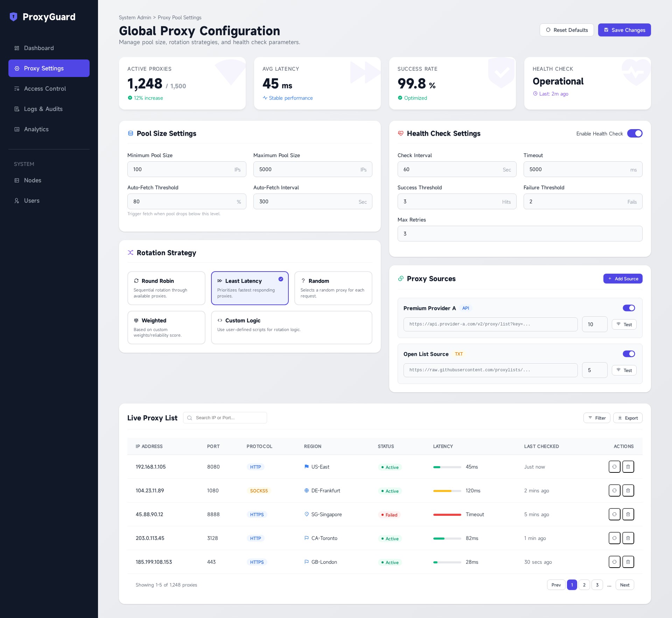Click the refresh icon for 192.168.1.105

(x=614, y=466)
